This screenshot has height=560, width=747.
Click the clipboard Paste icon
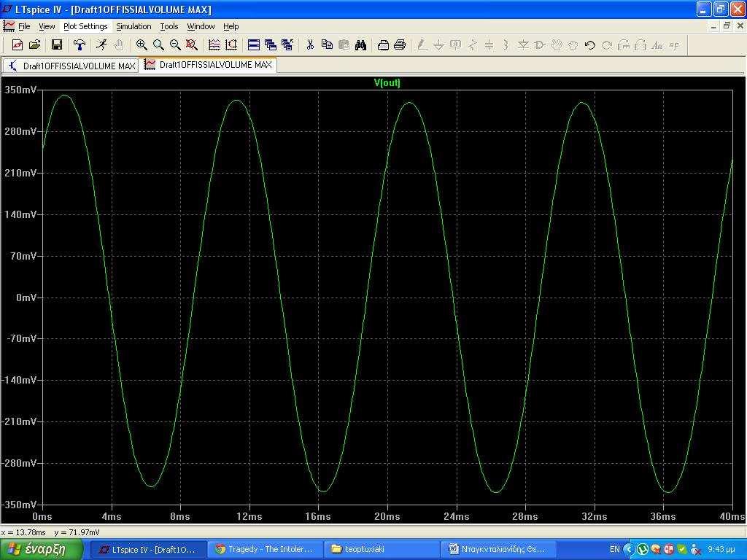point(344,45)
